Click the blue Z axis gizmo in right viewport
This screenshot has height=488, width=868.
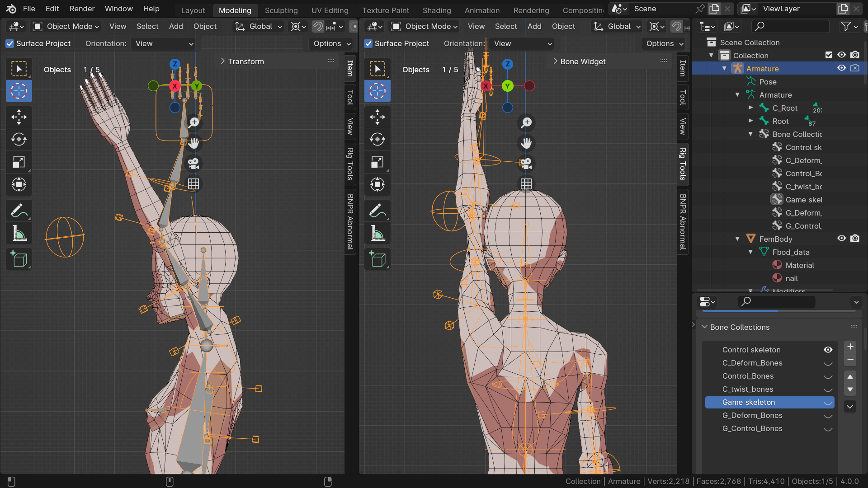[508, 64]
